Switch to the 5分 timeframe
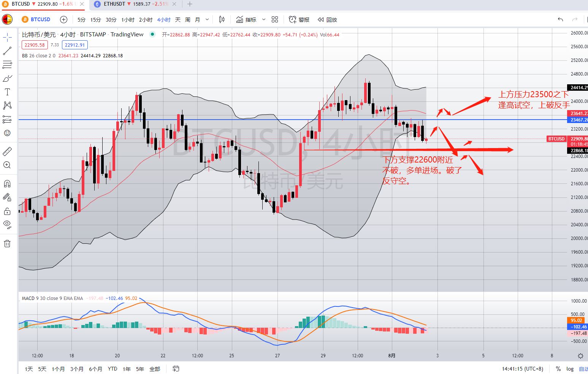Viewport: 588px width, 374px height. point(81,20)
